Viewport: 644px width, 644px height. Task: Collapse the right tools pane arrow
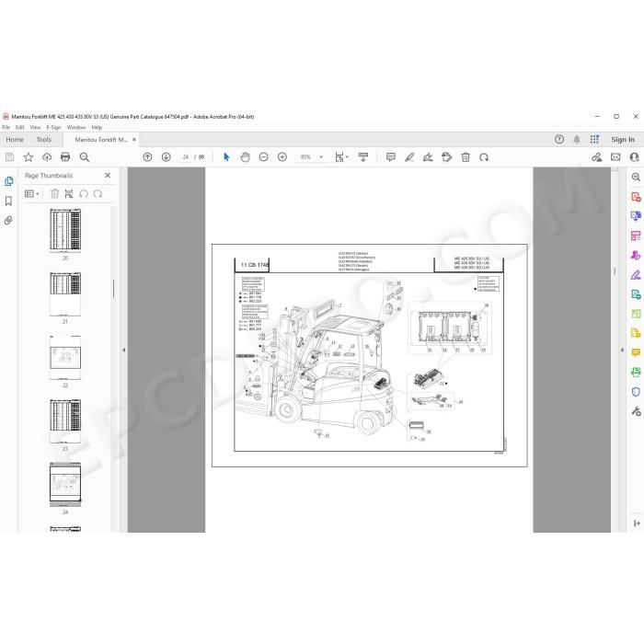coord(622,350)
